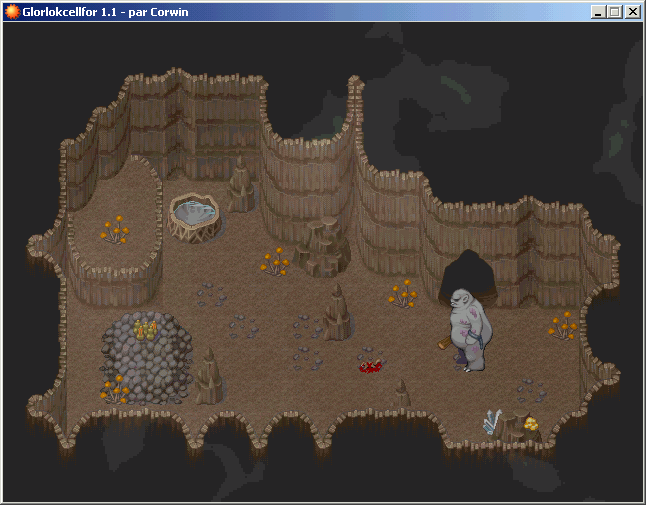Pick mushrooms beside the flat-topped rock pillars
The width and height of the screenshot is (646, 505).
point(275,261)
